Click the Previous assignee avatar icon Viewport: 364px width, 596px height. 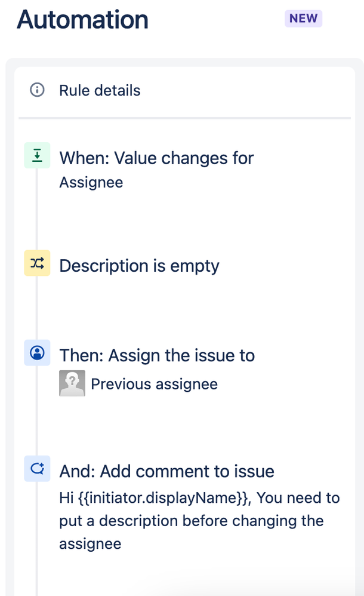[72, 383]
